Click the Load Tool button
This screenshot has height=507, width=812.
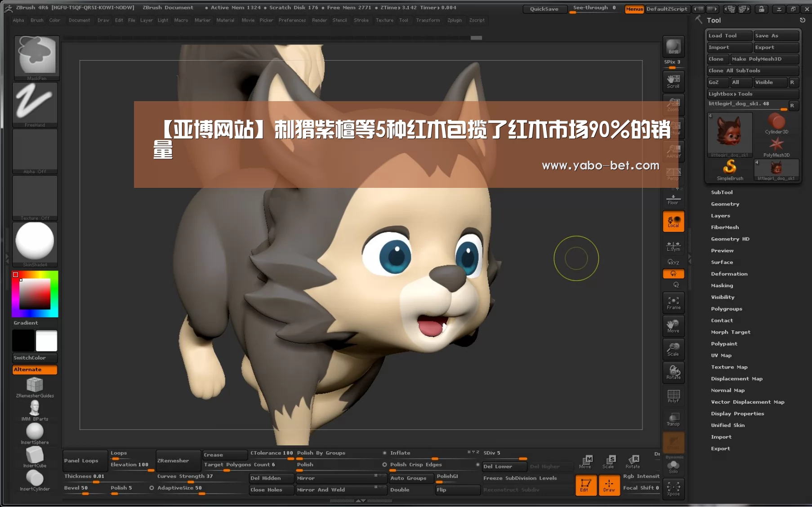(729, 36)
